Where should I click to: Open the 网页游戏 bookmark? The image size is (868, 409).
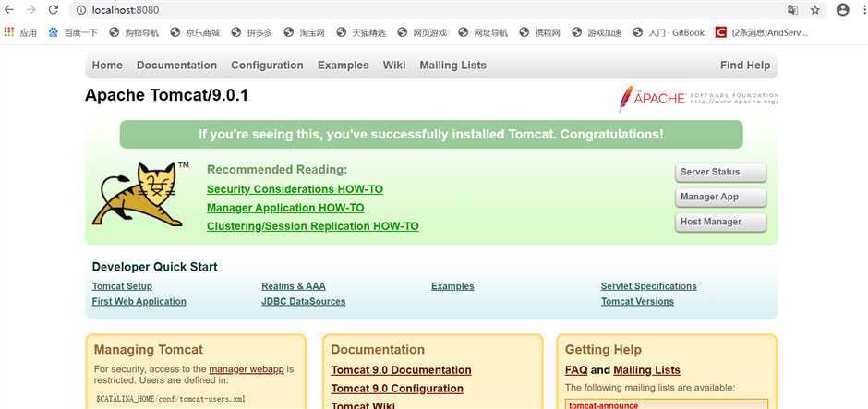(x=422, y=32)
